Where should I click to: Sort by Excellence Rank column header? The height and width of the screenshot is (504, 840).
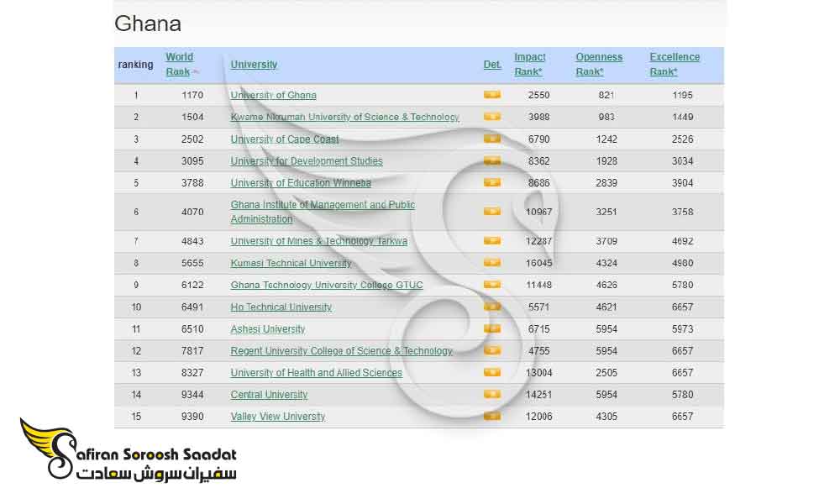click(x=675, y=65)
